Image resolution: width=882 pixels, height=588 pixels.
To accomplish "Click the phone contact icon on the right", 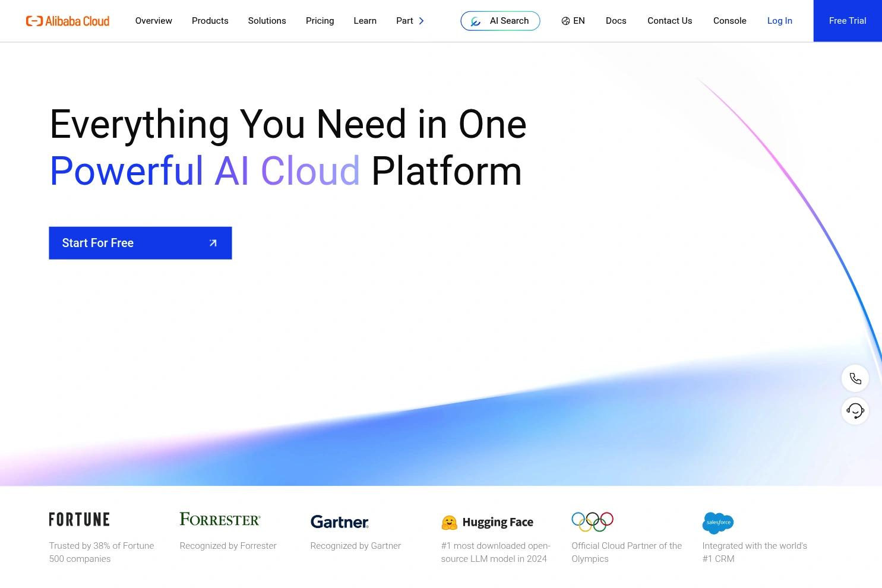I will pyautogui.click(x=855, y=378).
